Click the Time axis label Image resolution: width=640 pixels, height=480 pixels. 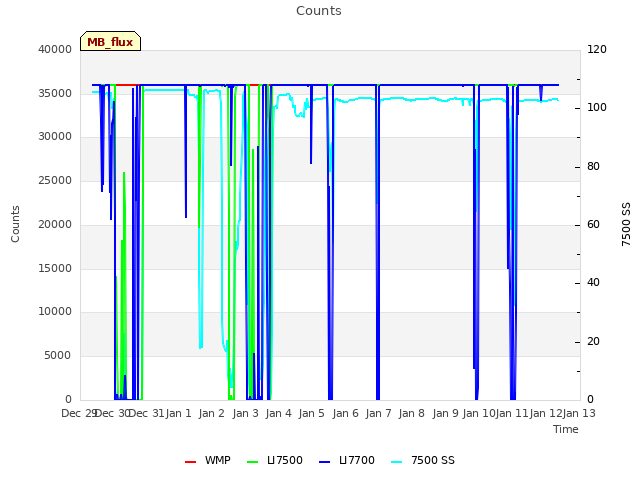pos(566,429)
